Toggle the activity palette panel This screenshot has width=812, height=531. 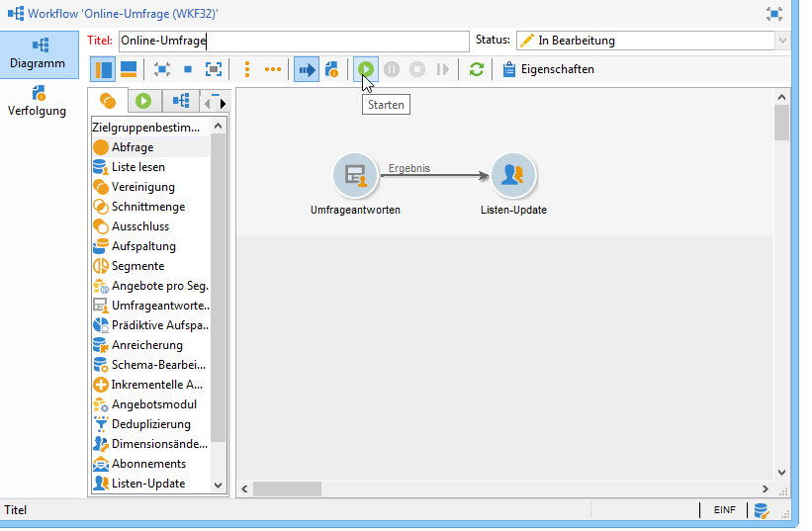tap(103, 69)
